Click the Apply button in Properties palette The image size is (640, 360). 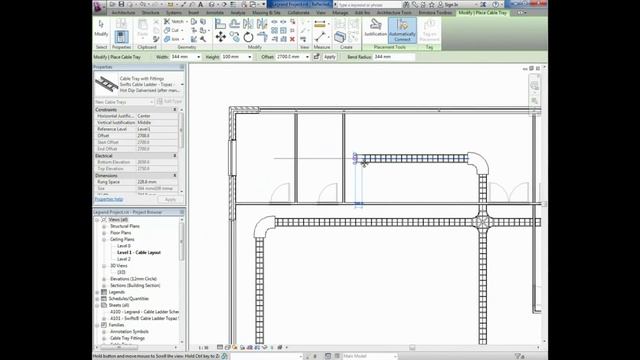tap(170, 199)
